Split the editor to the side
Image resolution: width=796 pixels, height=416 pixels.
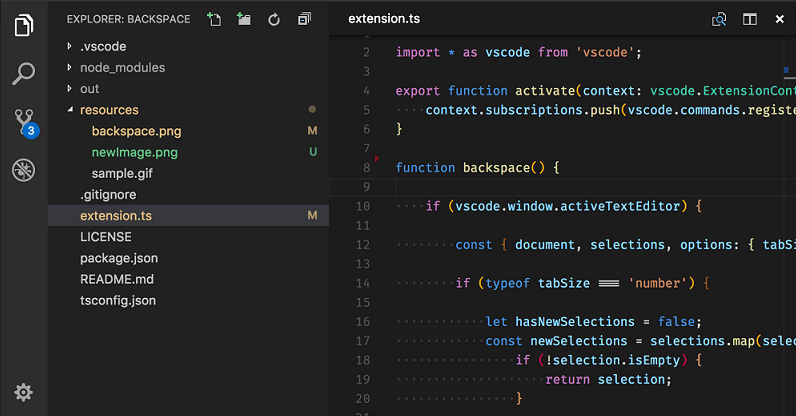(749, 19)
